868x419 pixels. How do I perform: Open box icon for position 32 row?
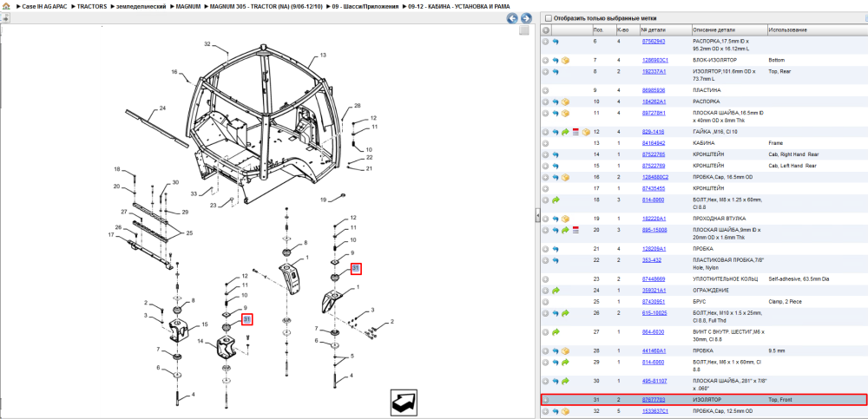point(566,411)
